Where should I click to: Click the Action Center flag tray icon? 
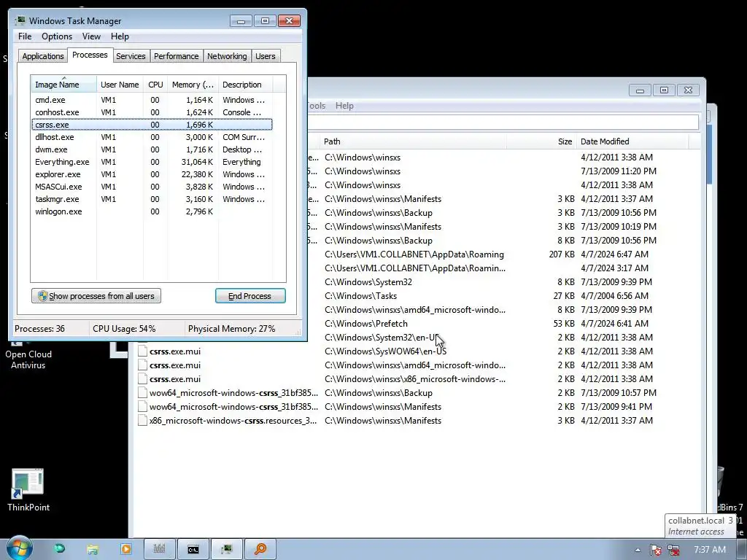click(x=656, y=550)
